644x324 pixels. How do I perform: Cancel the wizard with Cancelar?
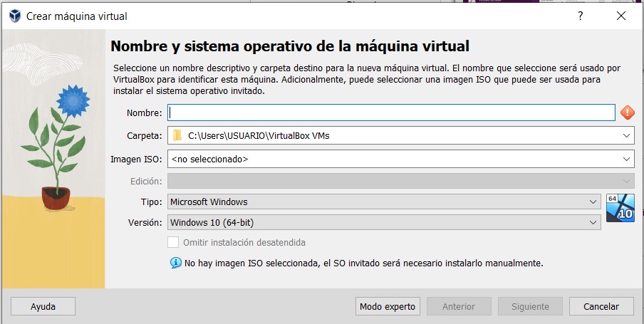click(x=601, y=306)
